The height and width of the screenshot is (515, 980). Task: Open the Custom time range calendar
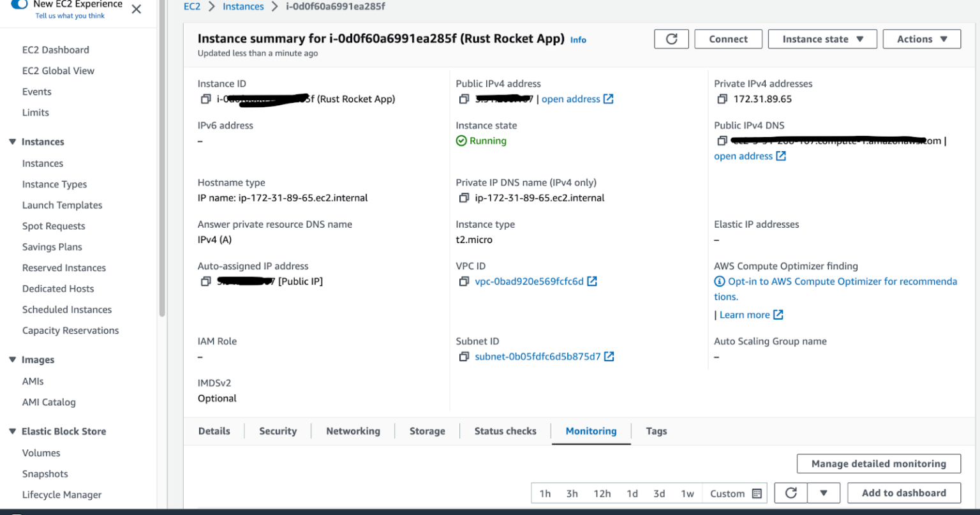(x=757, y=493)
